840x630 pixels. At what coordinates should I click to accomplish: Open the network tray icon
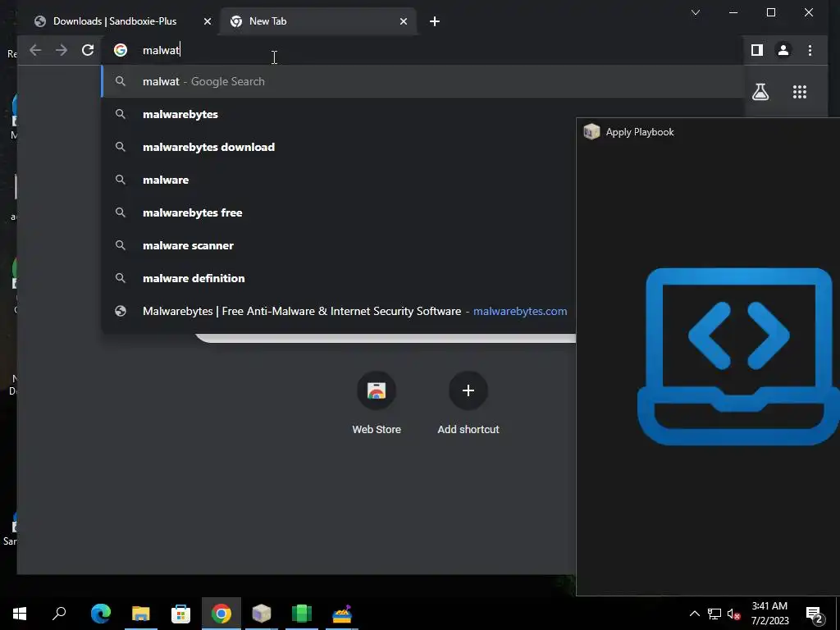point(714,614)
